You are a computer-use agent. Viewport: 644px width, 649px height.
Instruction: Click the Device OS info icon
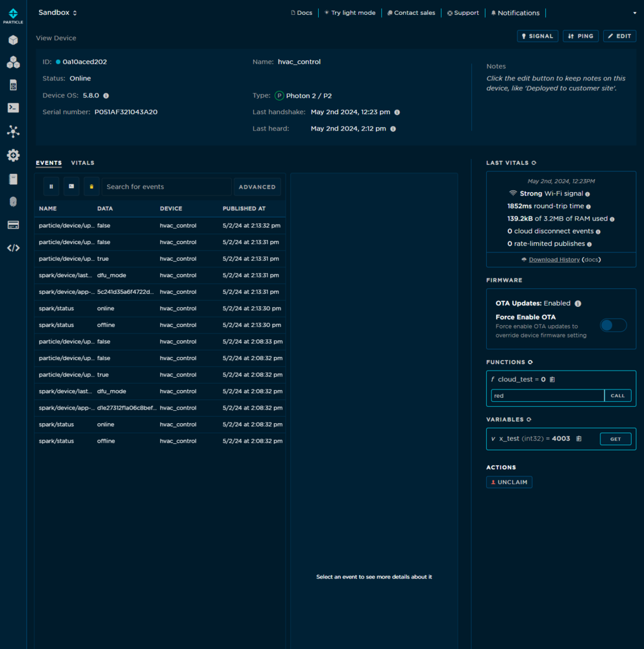coord(106,95)
